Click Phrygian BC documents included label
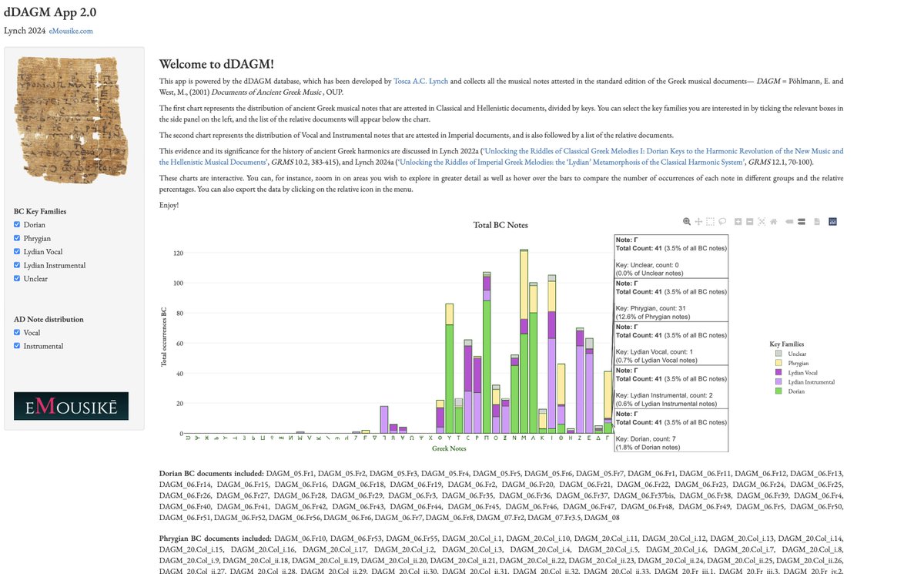924x574 pixels. [x=215, y=538]
